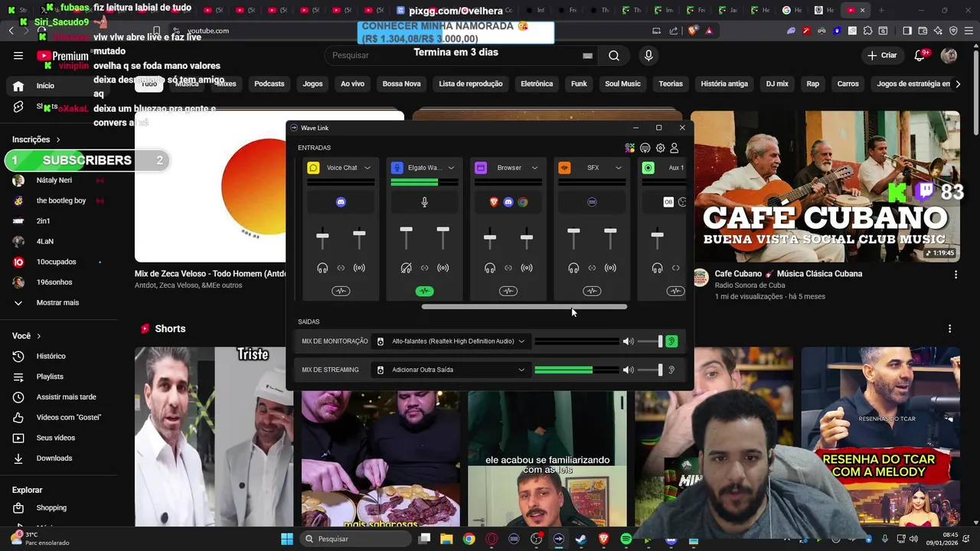Expand the Você section in YouTube sidebar
The width and height of the screenshot is (980, 551).
(27, 336)
